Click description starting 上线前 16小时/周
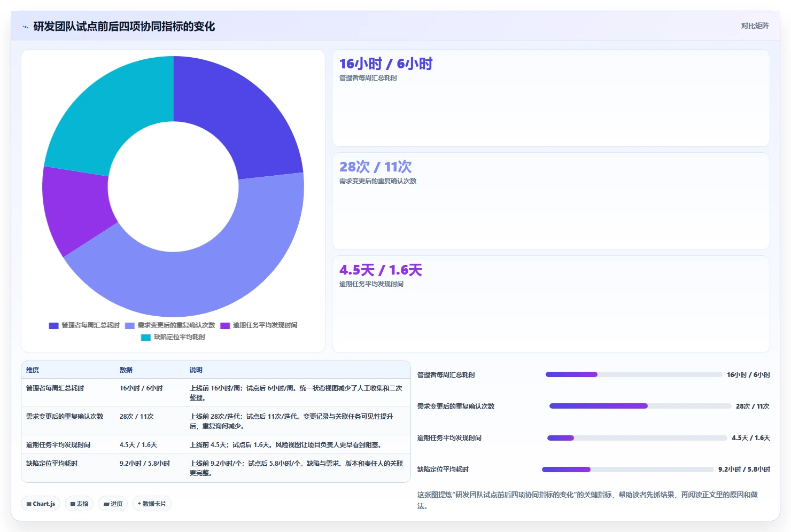This screenshot has width=791, height=532. pyautogui.click(x=297, y=393)
